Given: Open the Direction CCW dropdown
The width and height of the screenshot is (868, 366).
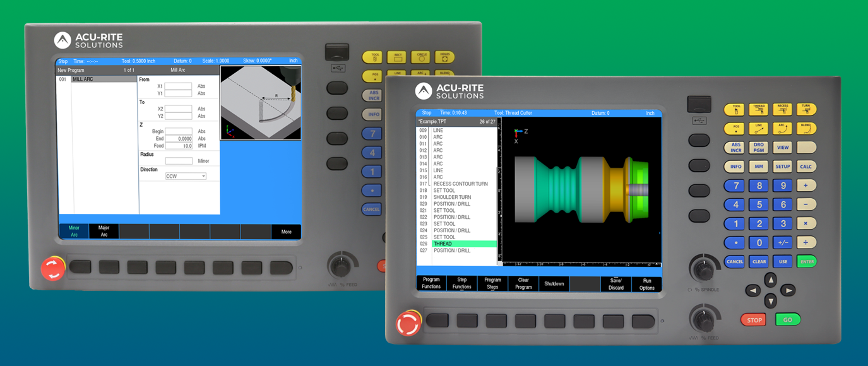Looking at the screenshot, I should pyautogui.click(x=186, y=177).
